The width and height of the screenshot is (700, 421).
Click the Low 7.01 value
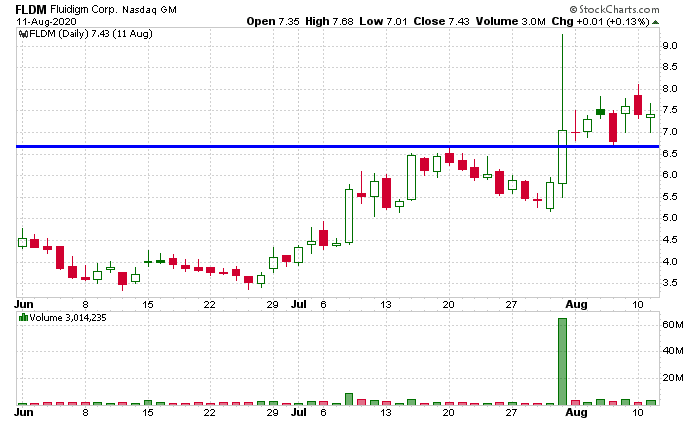[383, 21]
